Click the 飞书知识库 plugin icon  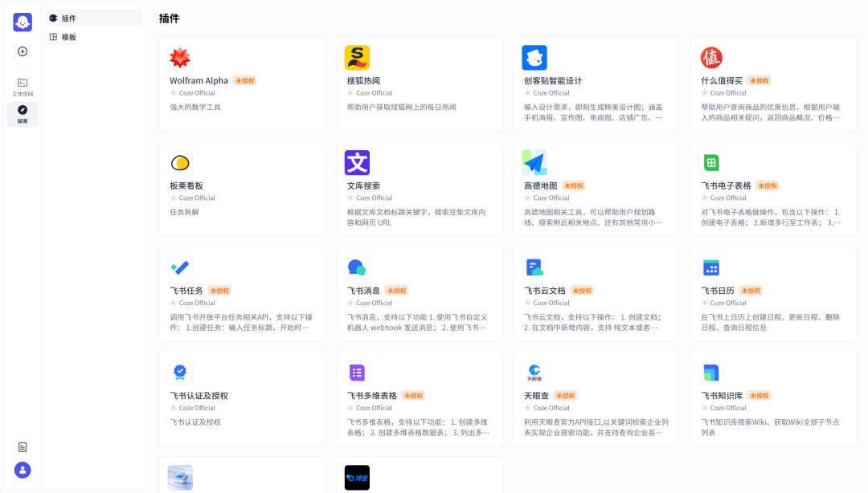(711, 373)
